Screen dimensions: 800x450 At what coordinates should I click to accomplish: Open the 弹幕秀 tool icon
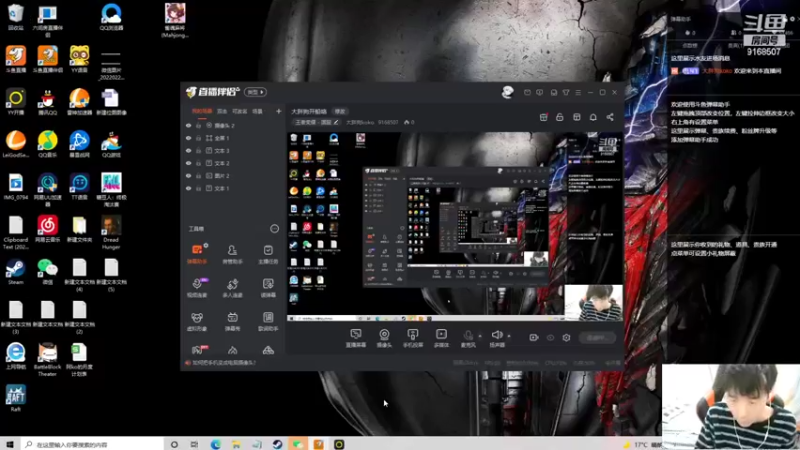click(x=232, y=321)
